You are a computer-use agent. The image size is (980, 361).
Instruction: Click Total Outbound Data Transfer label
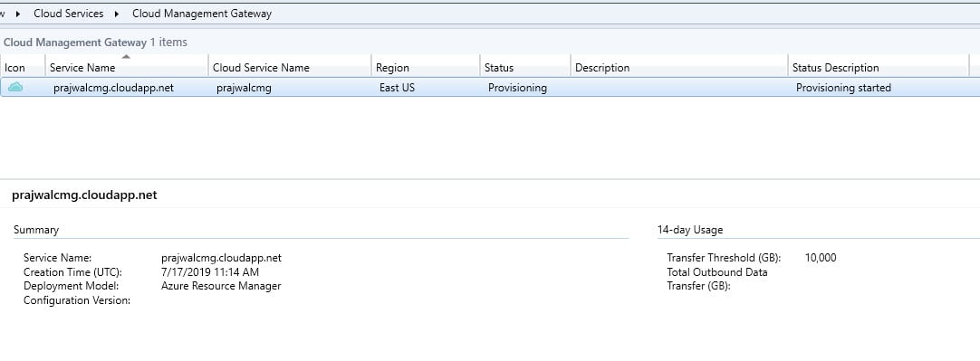[717, 280]
